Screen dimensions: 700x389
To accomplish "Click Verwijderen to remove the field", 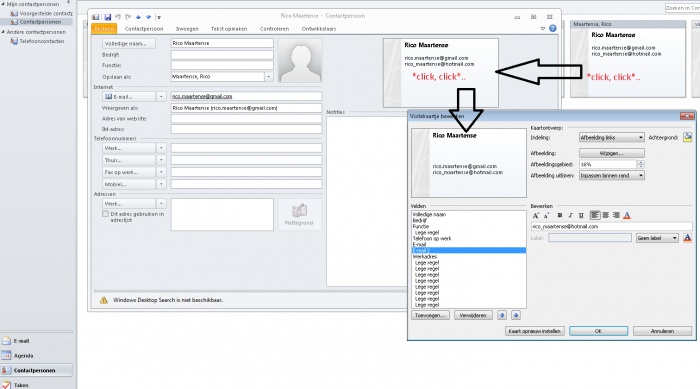I will coord(473,315).
